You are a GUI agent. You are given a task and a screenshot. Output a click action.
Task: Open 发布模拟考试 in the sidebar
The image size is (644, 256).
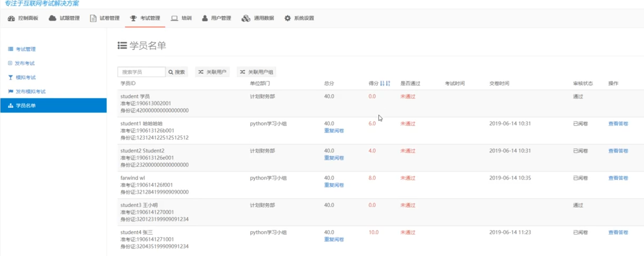(31, 91)
